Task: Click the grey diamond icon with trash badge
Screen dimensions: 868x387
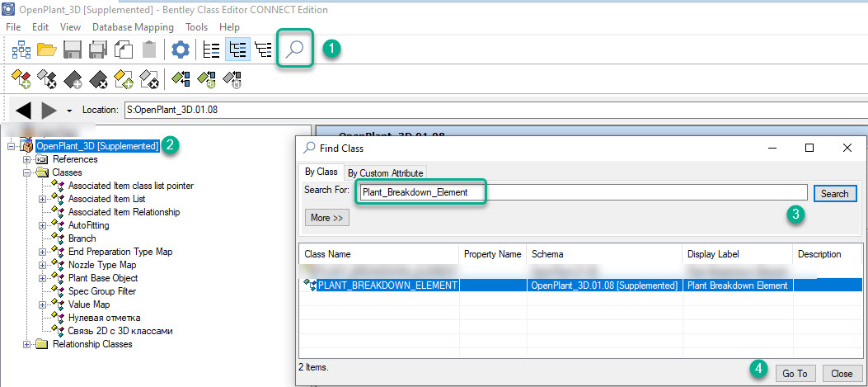Action: pyautogui.click(x=233, y=79)
